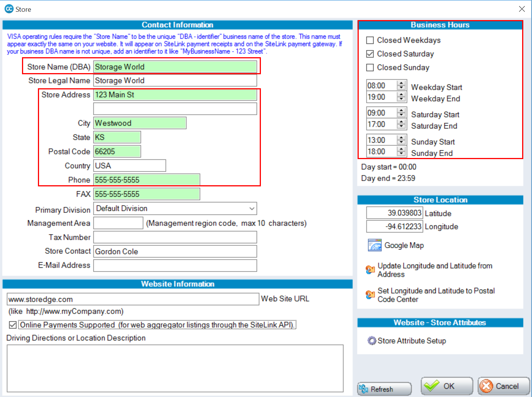532x397 pixels.
Task: Click Google Map link text
Action: 404,245
